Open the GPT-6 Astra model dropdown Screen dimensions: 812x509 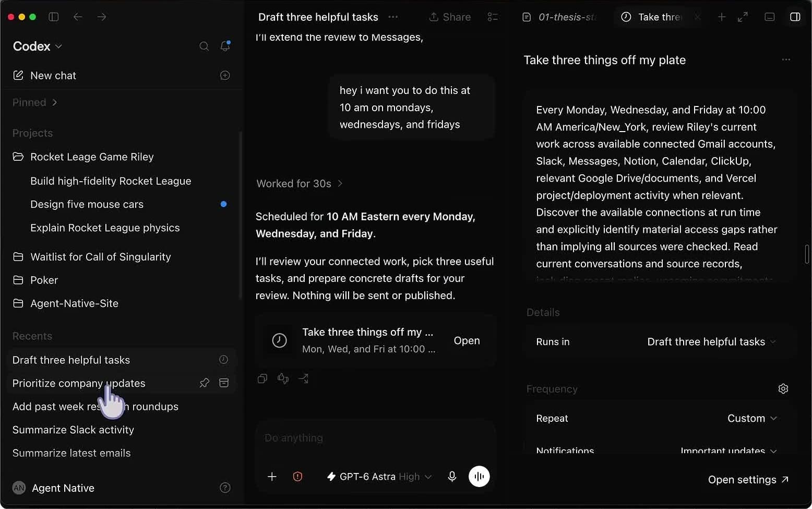[379, 477]
